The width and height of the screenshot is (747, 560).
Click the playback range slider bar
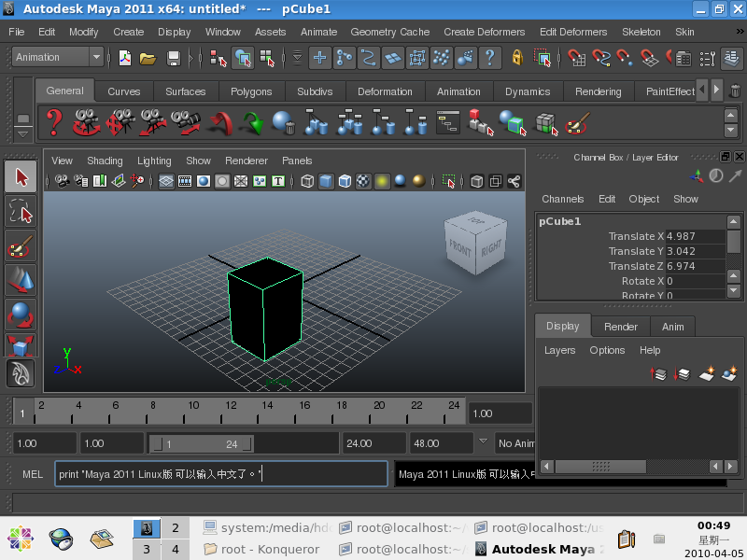coord(201,444)
